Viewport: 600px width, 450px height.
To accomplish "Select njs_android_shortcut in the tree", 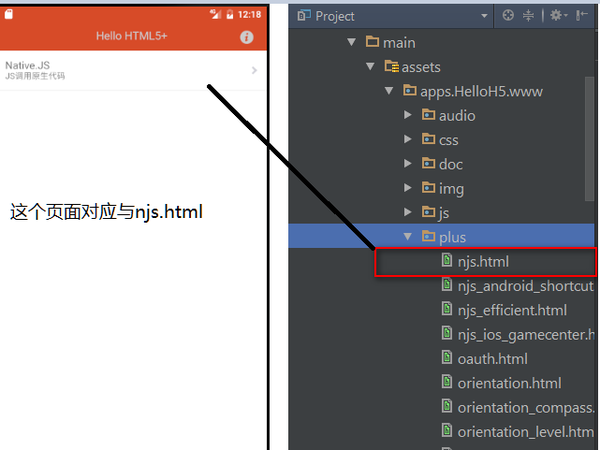I will coord(526,286).
